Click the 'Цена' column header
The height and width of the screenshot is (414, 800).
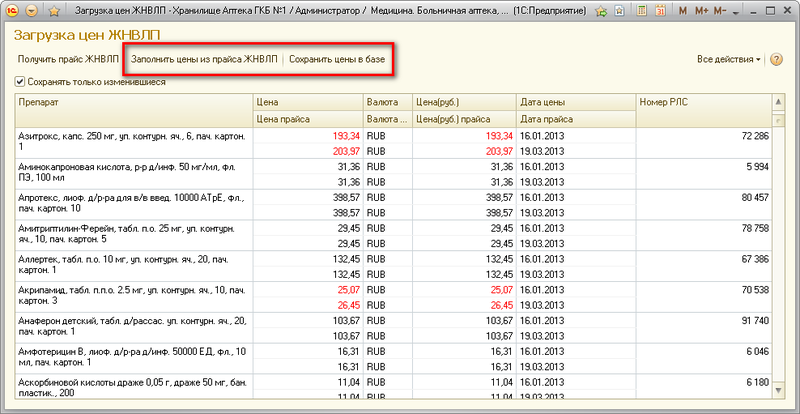point(308,103)
